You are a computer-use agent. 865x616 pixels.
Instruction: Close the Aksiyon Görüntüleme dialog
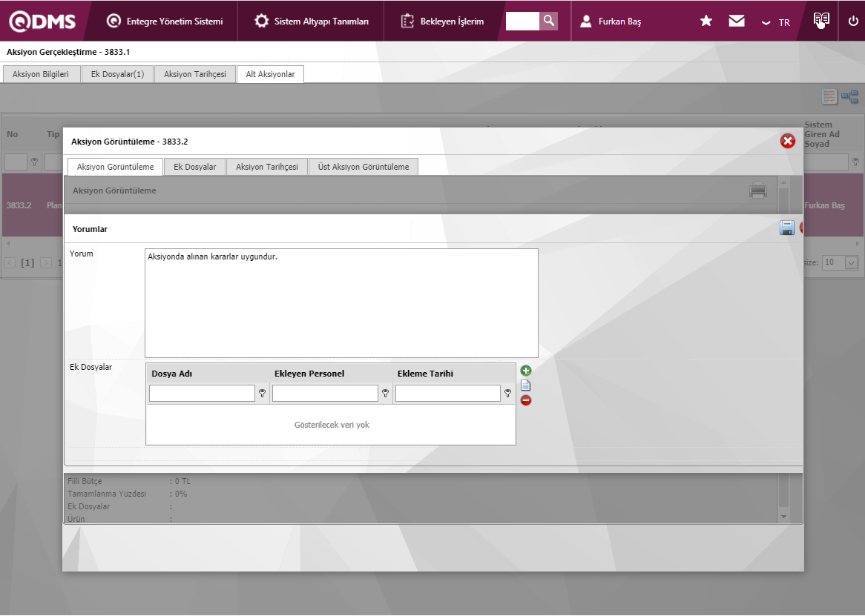787,141
